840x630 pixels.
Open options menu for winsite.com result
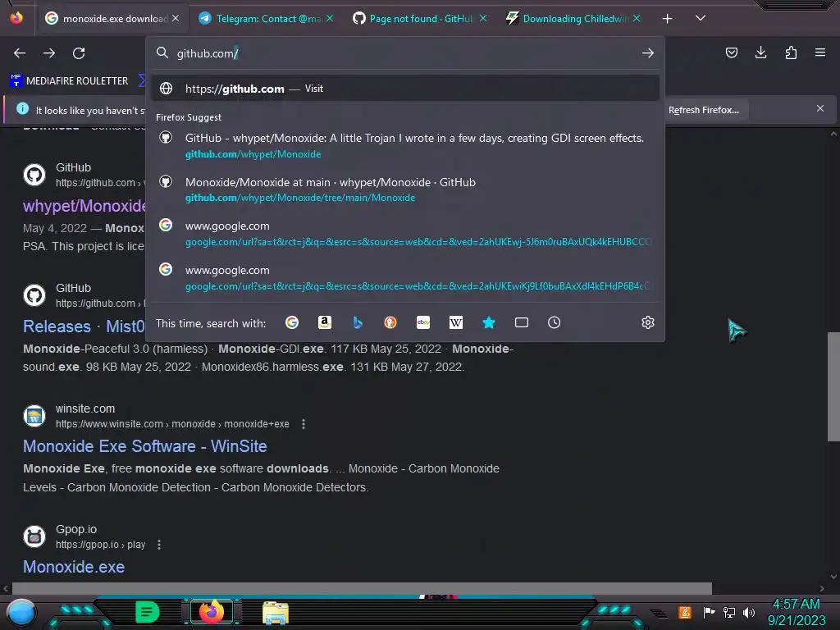tap(304, 424)
